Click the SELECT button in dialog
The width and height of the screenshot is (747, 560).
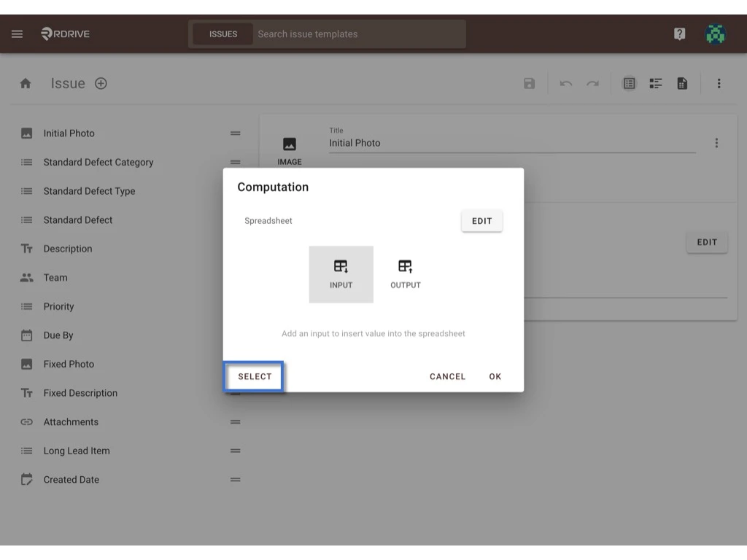pyautogui.click(x=255, y=377)
